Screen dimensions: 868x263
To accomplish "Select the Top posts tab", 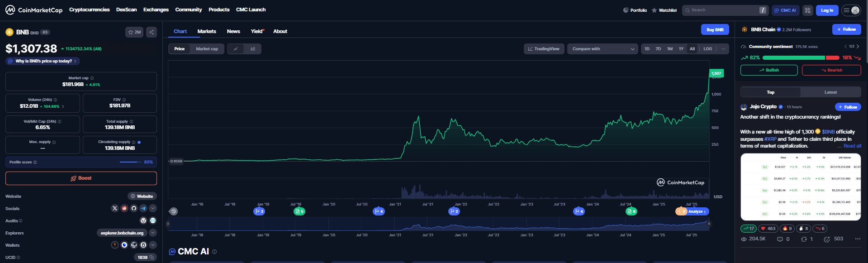I will [770, 92].
